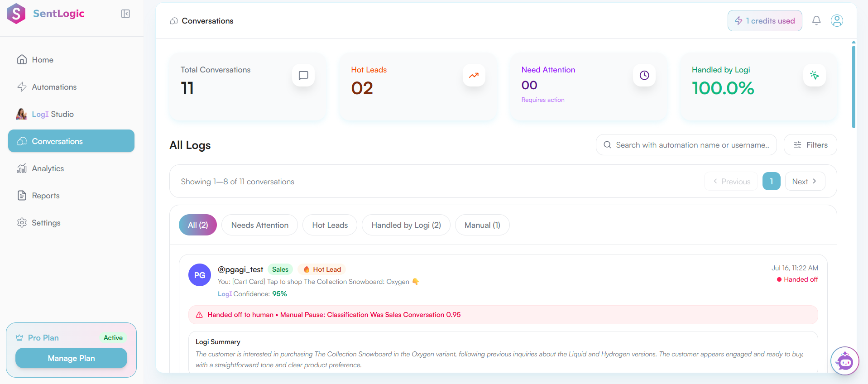The height and width of the screenshot is (384, 868).
Task: Click the warning icon in handoff banner
Action: (199, 315)
